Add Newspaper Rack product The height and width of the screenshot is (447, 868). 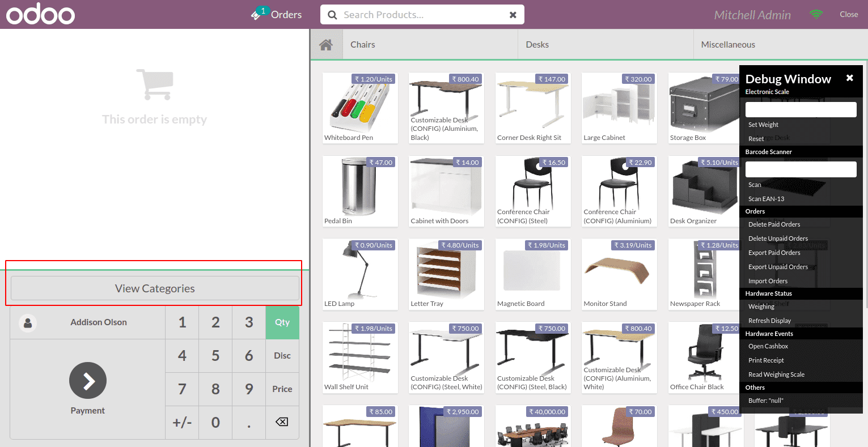[704, 274]
